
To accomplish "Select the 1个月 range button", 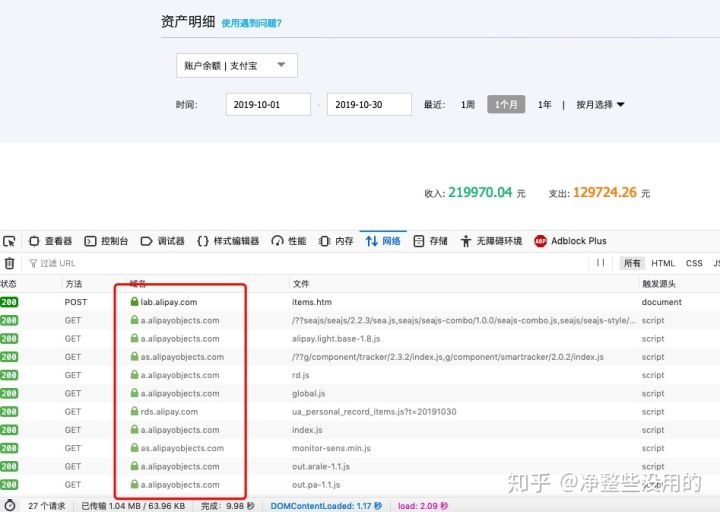I will point(506,105).
